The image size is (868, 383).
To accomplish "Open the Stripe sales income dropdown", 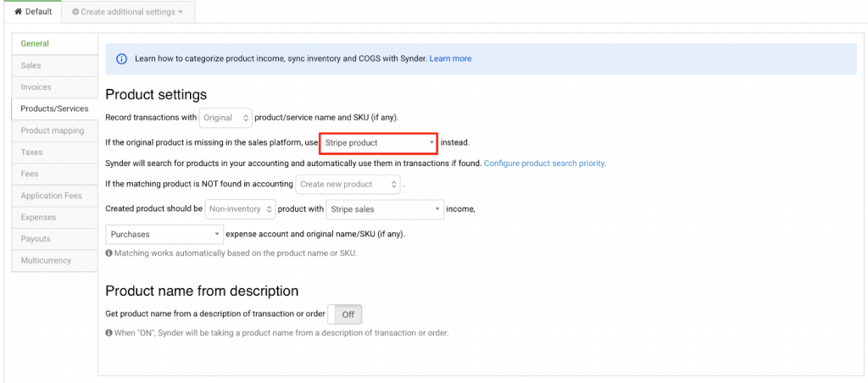I will (x=386, y=209).
